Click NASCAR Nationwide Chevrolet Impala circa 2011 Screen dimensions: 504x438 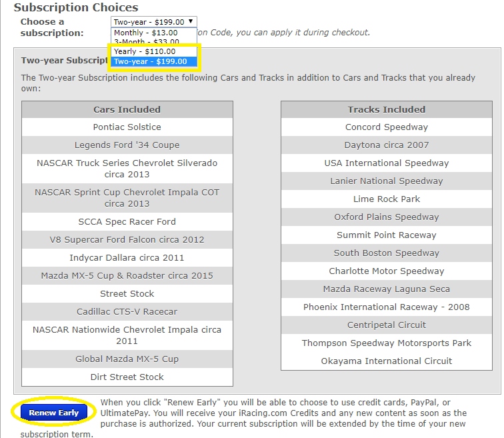coord(127,335)
